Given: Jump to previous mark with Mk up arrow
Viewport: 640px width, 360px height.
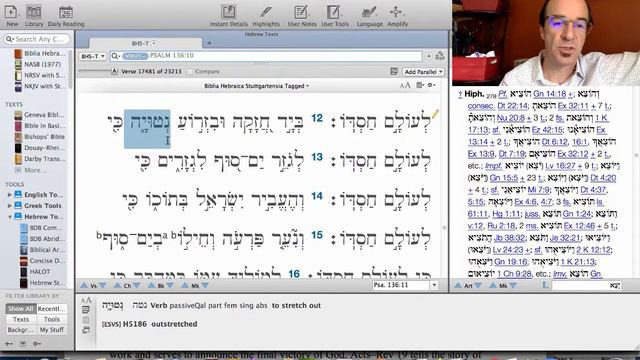Looking at the screenshot, I should (186, 285).
